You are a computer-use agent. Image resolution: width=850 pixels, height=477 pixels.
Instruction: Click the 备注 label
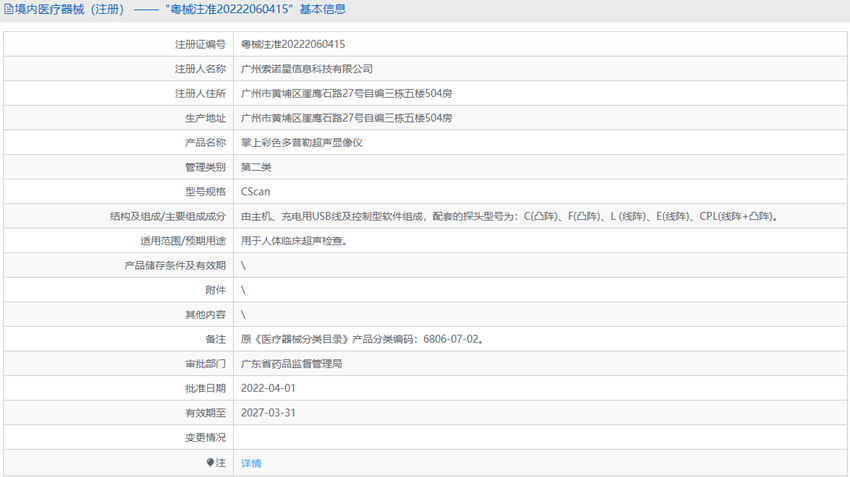(215, 339)
